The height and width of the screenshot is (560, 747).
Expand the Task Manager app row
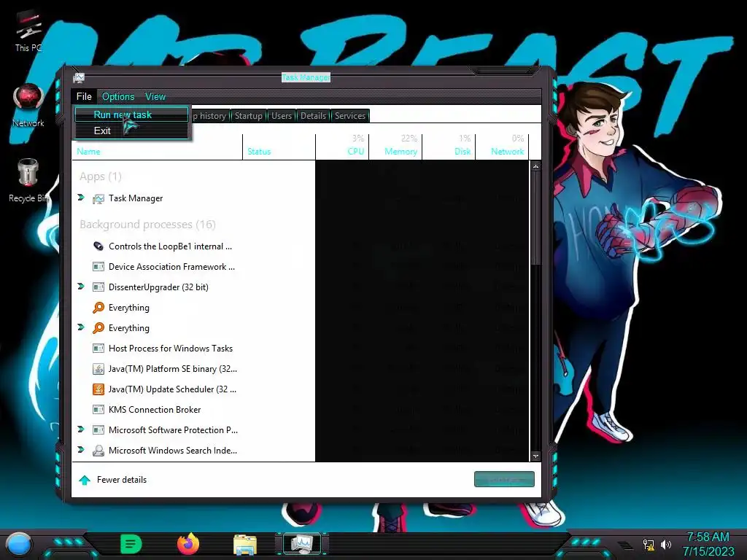pos(81,197)
